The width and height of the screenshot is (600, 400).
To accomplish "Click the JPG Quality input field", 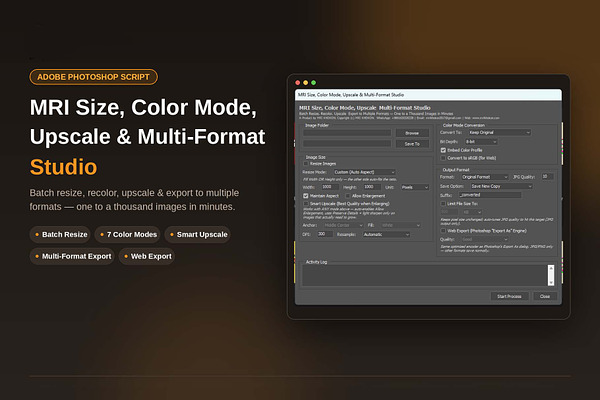I will click(547, 176).
